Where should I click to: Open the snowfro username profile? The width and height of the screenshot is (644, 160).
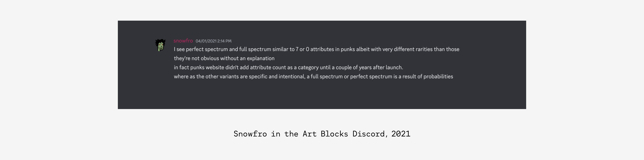click(x=183, y=40)
